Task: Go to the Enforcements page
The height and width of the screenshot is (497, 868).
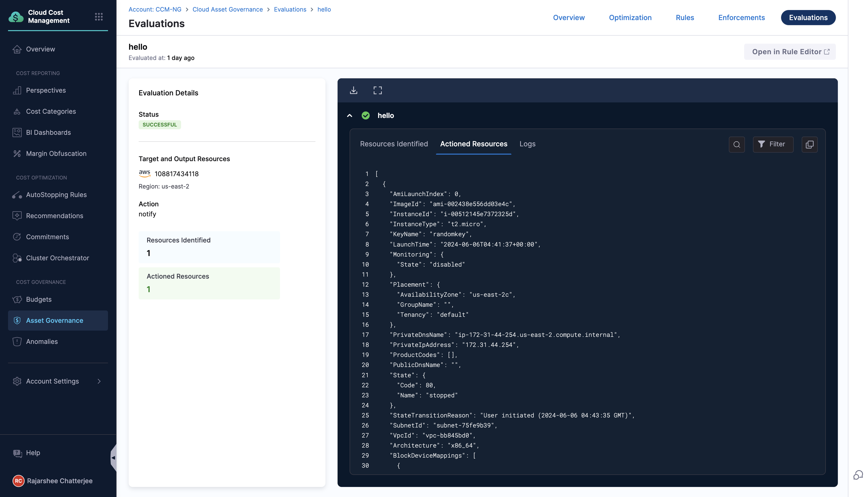Action: pos(741,17)
